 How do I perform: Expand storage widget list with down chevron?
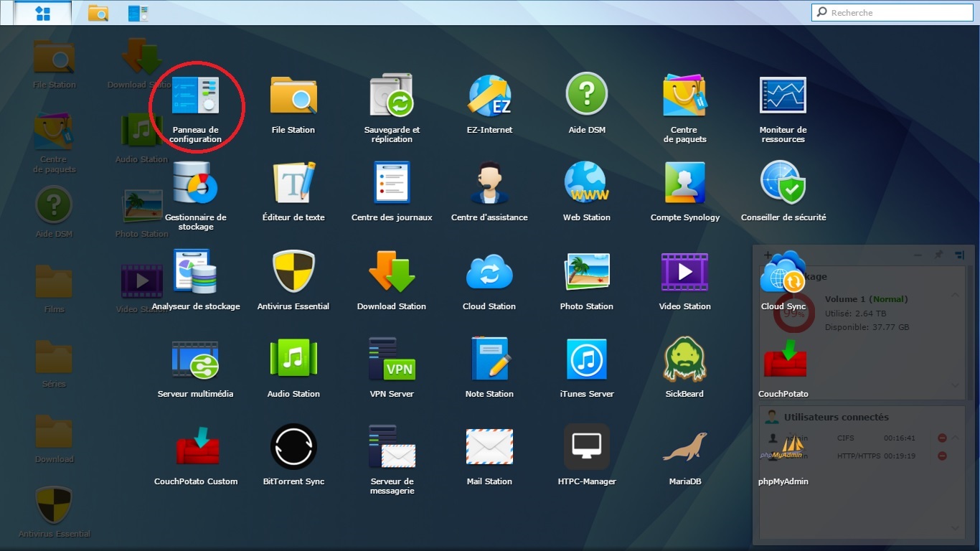955,385
